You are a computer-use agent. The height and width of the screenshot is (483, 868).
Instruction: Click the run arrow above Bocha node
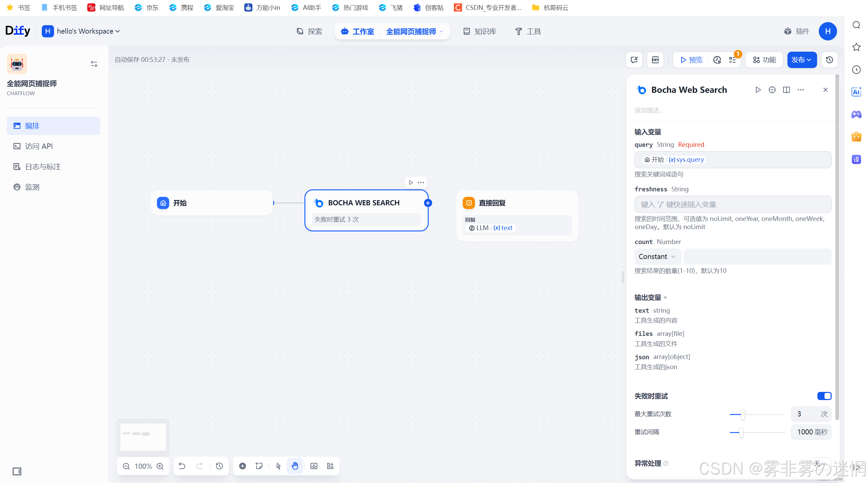[x=411, y=183]
